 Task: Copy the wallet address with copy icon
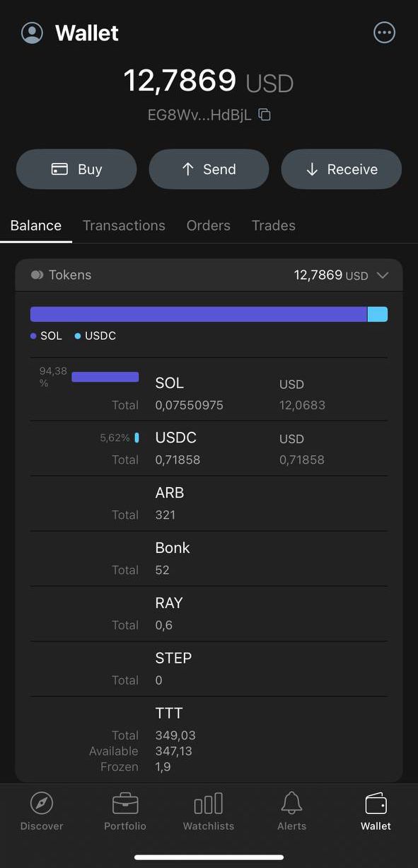[x=265, y=115]
